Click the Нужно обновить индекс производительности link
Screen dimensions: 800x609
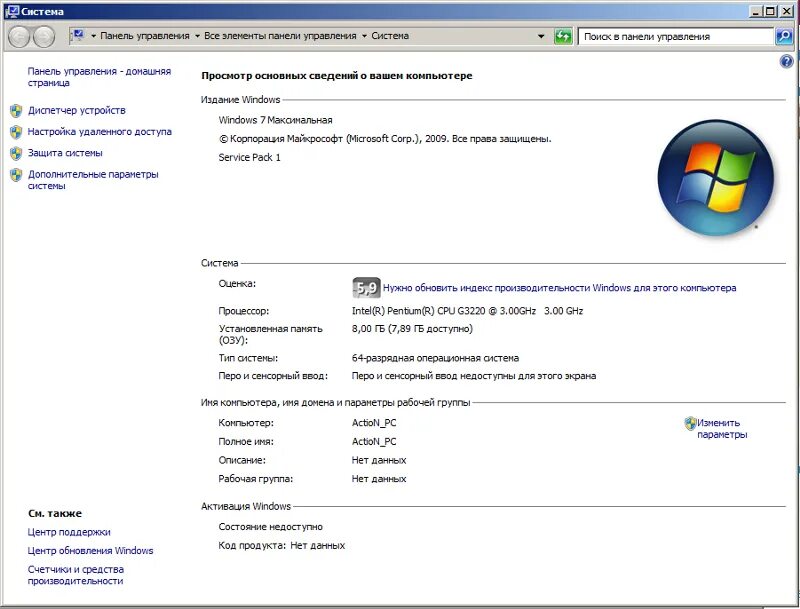point(559,288)
